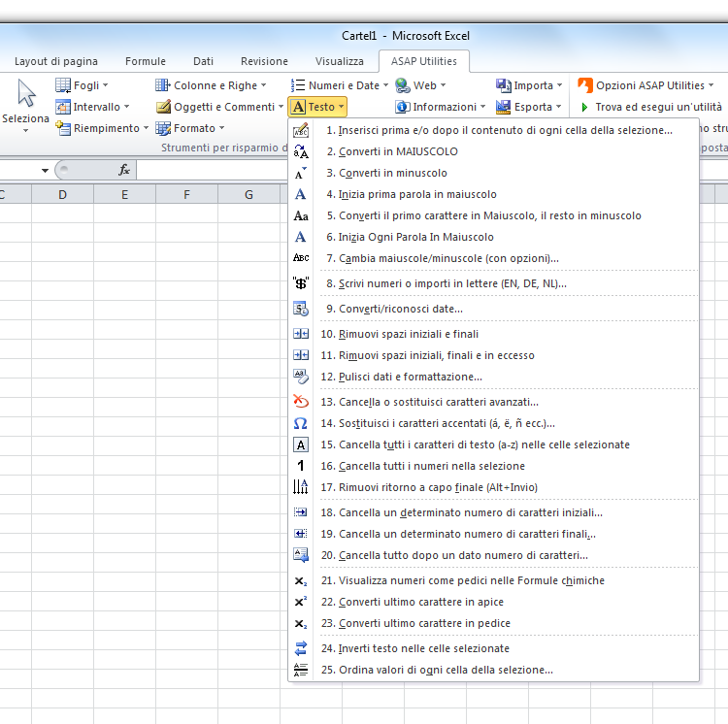
Task: Click the icon beside Inserisci prima e/o dopo
Action: [301, 130]
